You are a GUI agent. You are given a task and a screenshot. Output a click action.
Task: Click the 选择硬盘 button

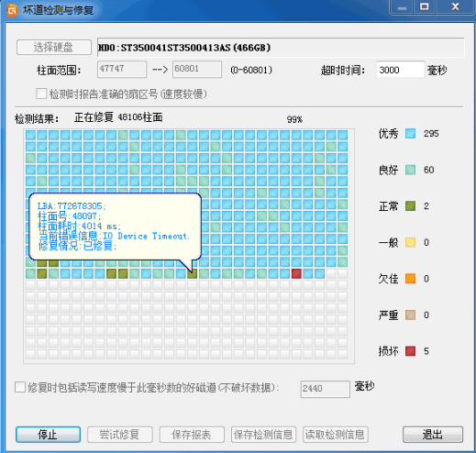[x=54, y=48]
